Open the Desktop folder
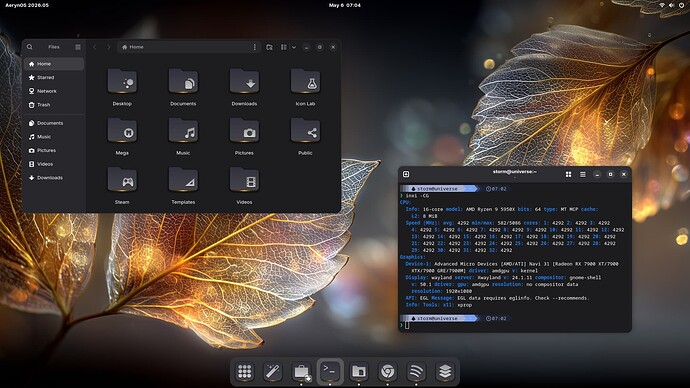The image size is (690, 388). (x=122, y=82)
